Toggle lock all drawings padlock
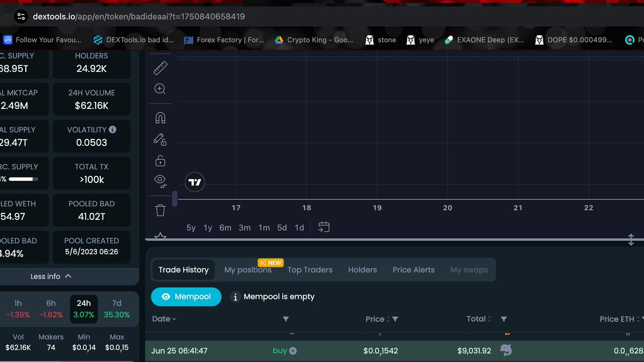The image size is (644, 362). click(160, 160)
